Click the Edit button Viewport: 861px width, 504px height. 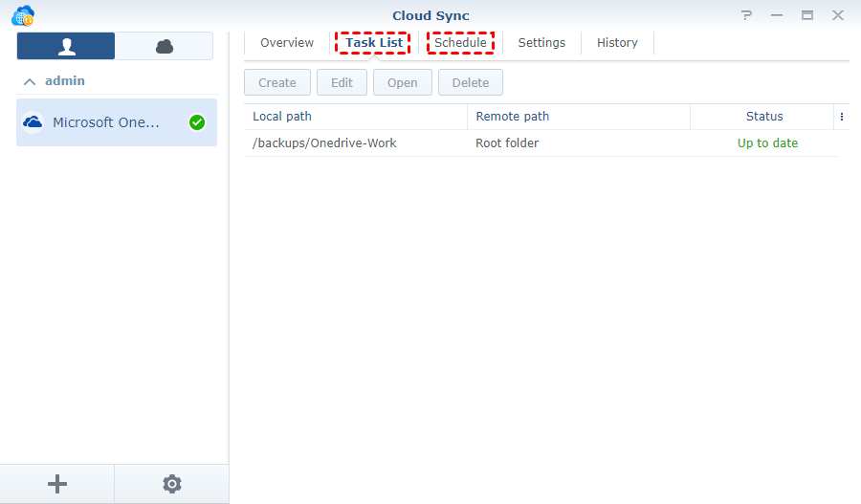(x=342, y=82)
